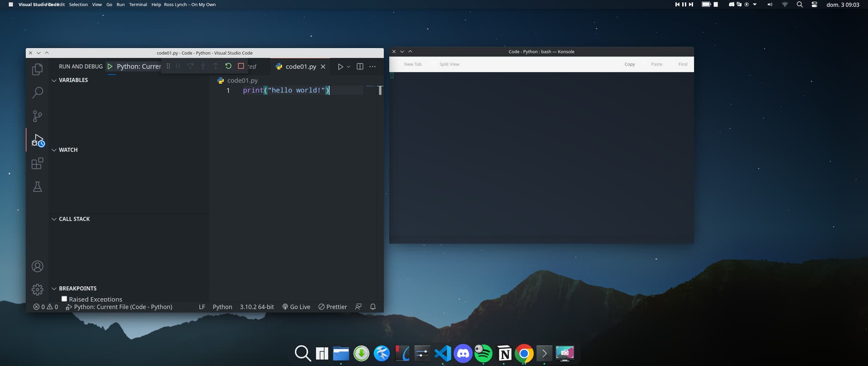Screen dimensions: 868x366
Task: Collapse the CALL STACK section
Action: pos(54,219)
